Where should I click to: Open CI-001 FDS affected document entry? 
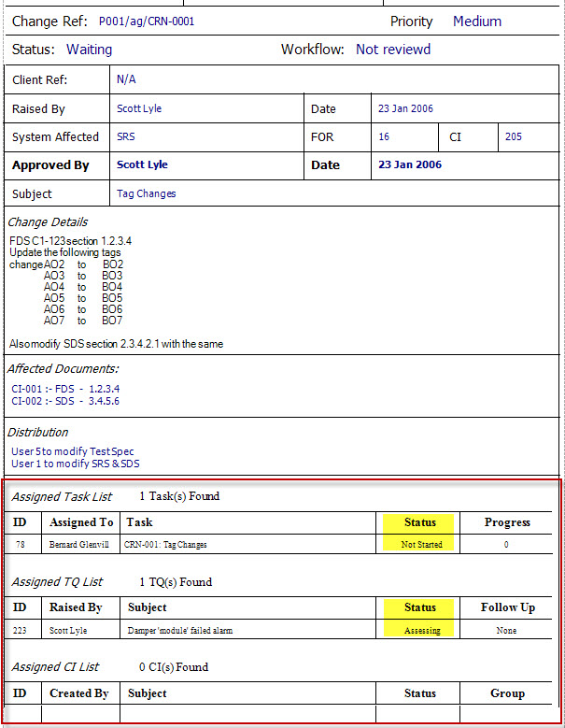(x=65, y=389)
